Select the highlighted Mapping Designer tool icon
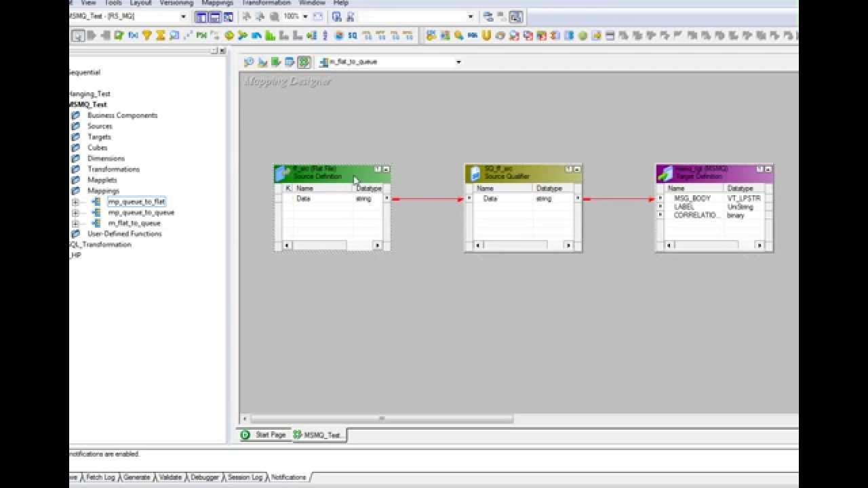 click(304, 62)
